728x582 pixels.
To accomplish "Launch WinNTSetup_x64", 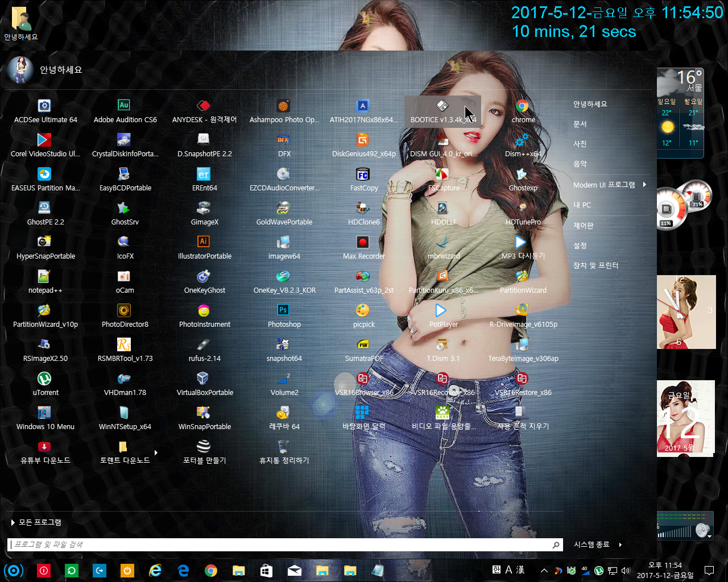I will point(125,418).
